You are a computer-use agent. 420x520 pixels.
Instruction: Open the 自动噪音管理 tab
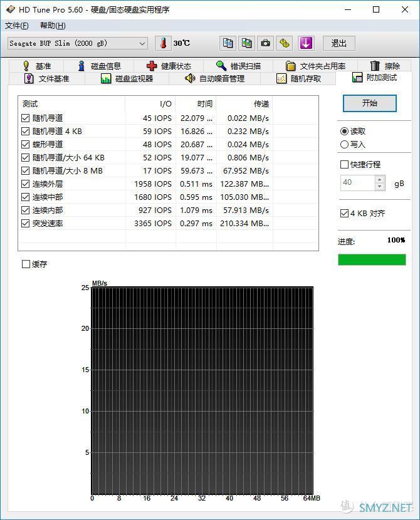point(214,78)
